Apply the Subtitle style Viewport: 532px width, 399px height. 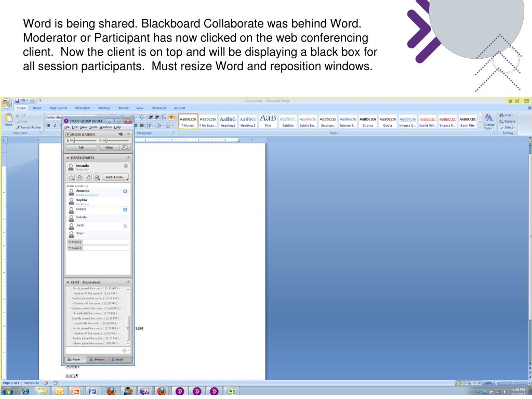tap(288, 122)
